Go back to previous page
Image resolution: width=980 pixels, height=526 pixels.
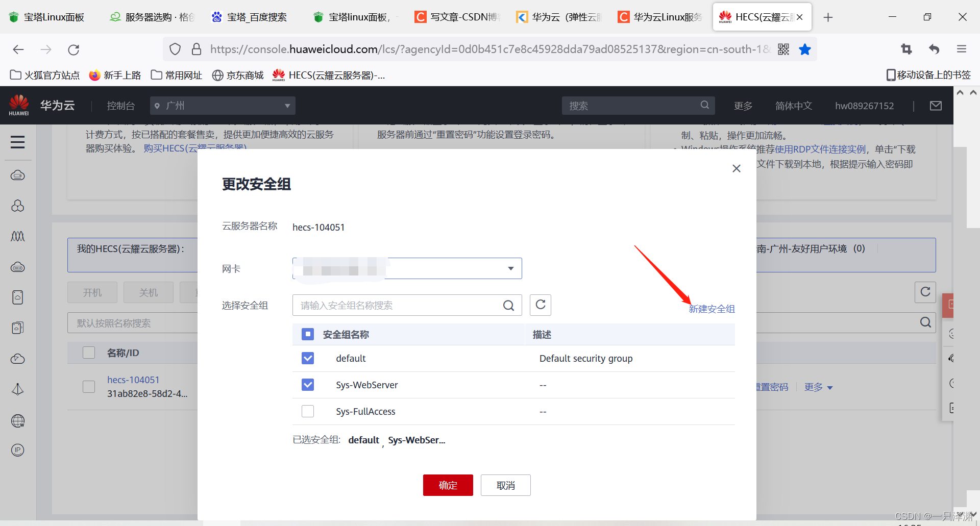point(18,49)
